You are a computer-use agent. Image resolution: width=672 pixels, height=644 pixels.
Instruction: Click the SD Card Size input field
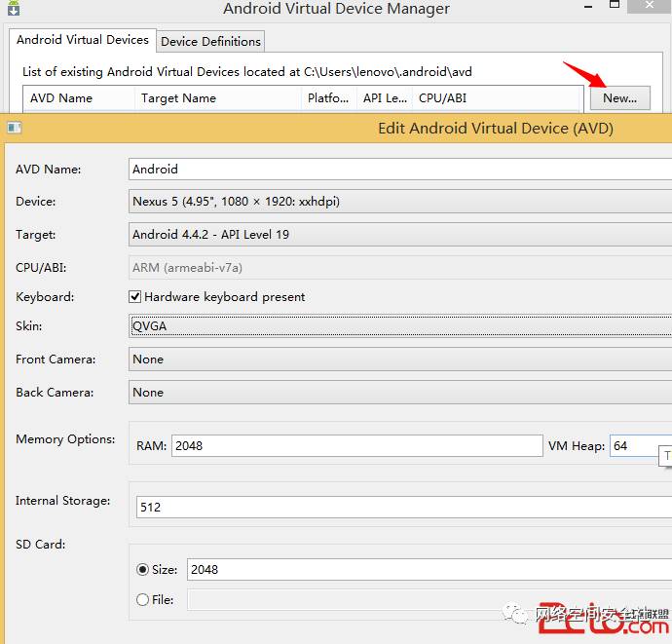429,569
